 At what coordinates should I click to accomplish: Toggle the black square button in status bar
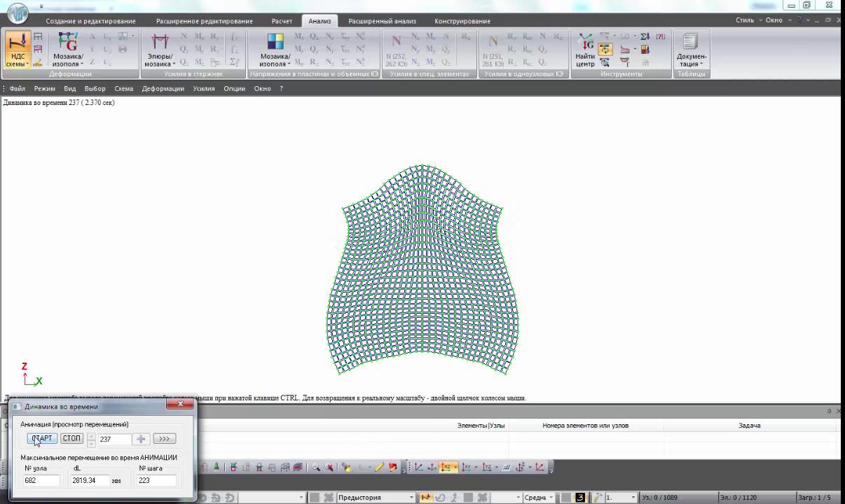pyautogui.click(x=580, y=498)
